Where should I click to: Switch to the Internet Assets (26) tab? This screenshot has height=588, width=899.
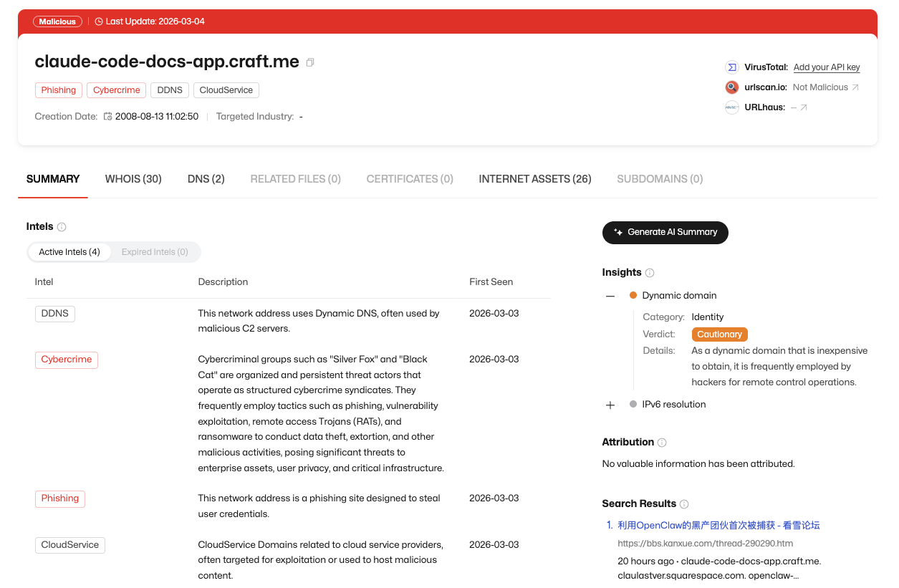click(534, 179)
